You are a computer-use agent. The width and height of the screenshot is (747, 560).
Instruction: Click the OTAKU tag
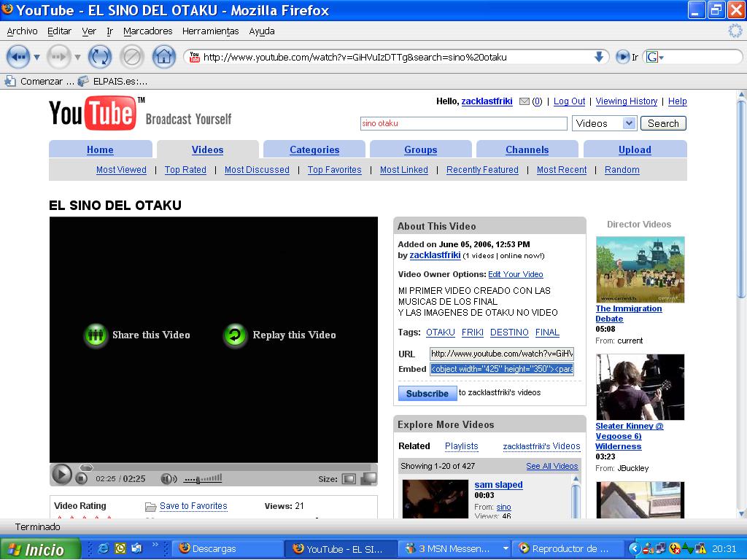[440, 332]
